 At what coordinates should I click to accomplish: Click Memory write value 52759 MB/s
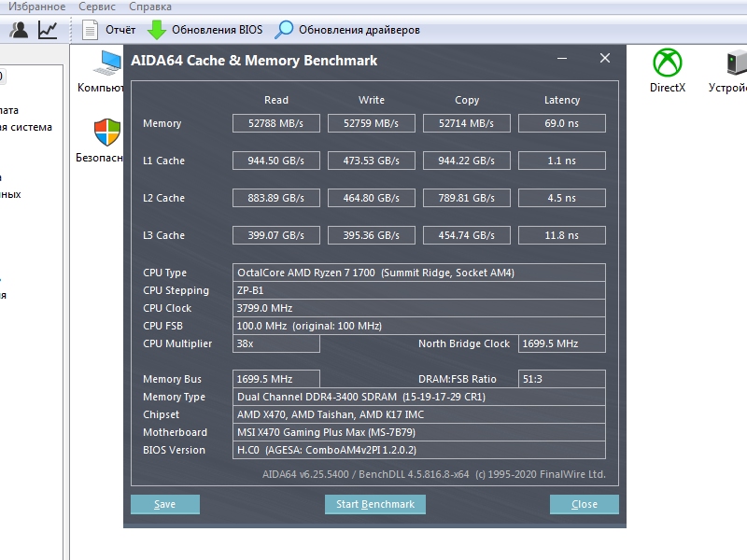[x=372, y=123]
